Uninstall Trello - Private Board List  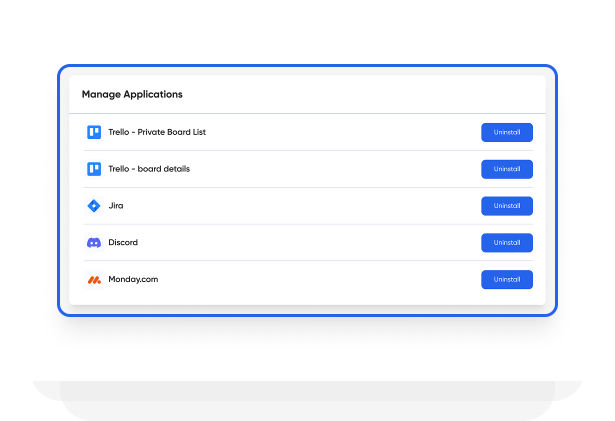tap(506, 132)
